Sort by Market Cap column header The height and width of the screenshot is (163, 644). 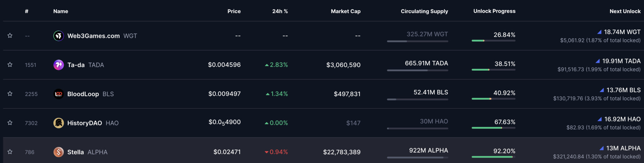345,11
